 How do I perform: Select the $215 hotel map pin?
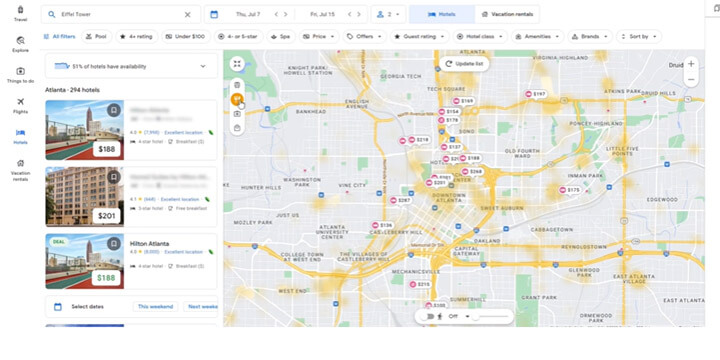tap(420, 285)
